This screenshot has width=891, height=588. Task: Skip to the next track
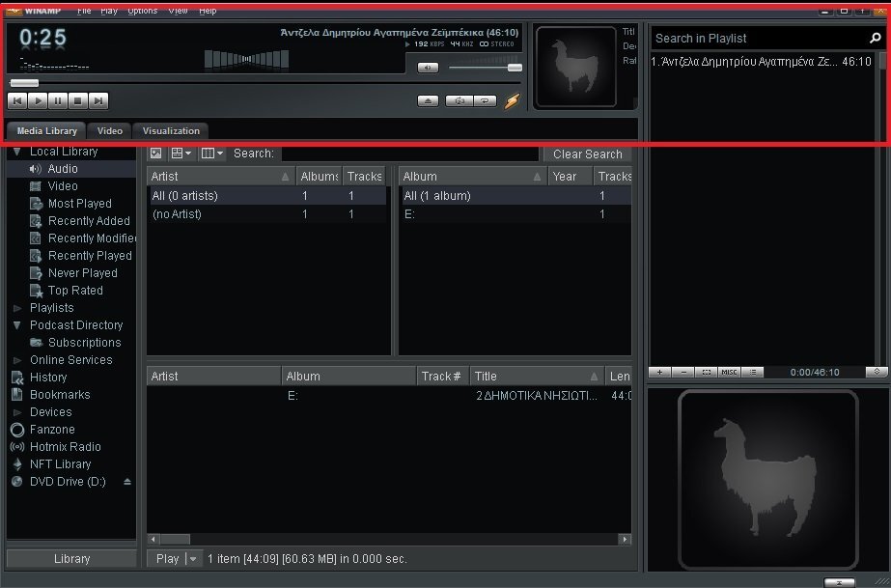tap(98, 101)
